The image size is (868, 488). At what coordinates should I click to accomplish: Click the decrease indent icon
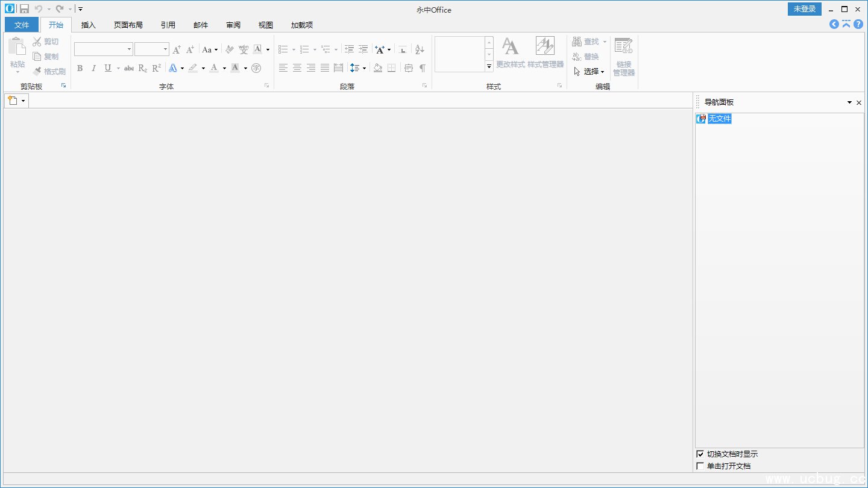349,49
